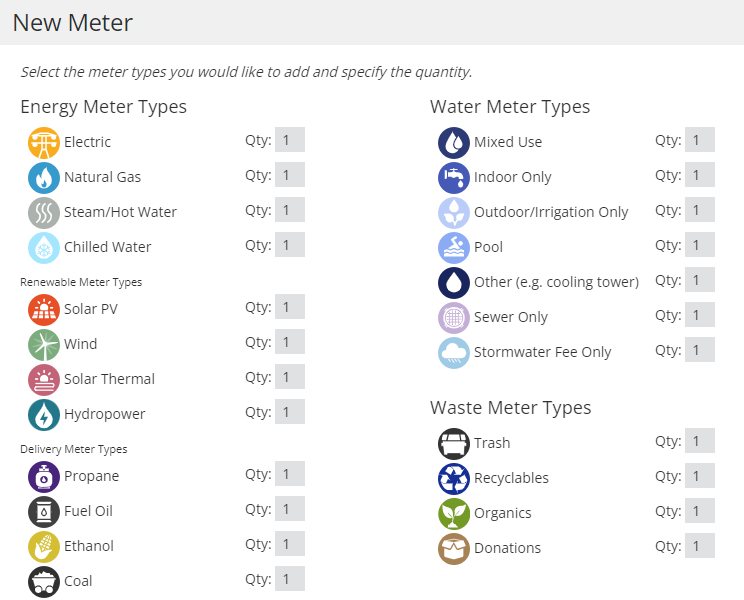
Task: Select the Natural Gas flame icon
Action: 44,177
